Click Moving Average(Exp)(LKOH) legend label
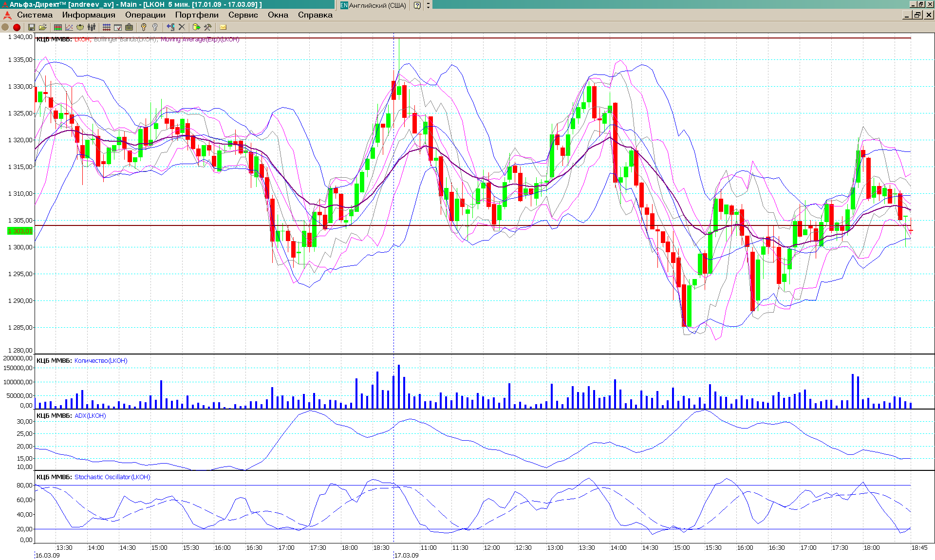 point(200,39)
